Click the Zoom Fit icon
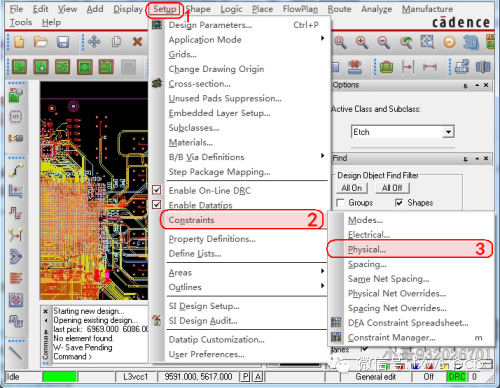 427,42
